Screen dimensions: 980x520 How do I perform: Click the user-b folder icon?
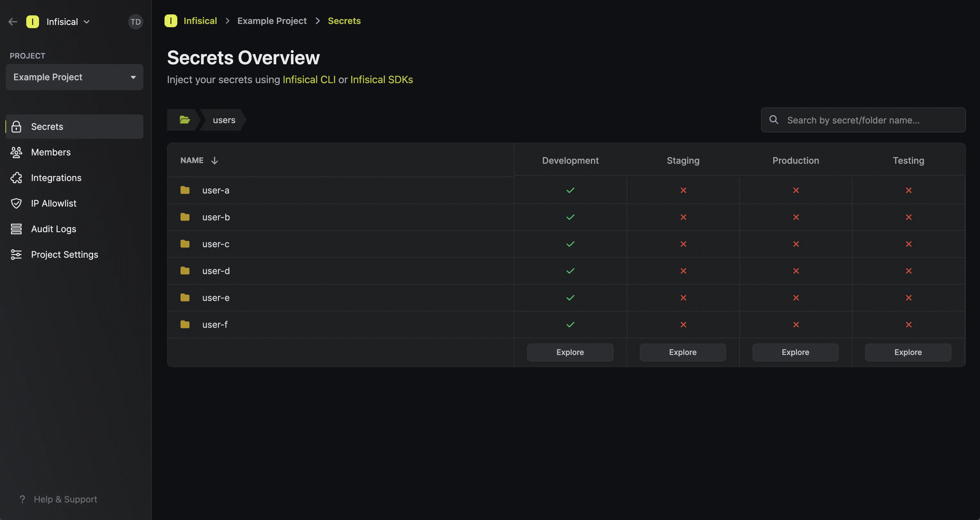coord(185,217)
